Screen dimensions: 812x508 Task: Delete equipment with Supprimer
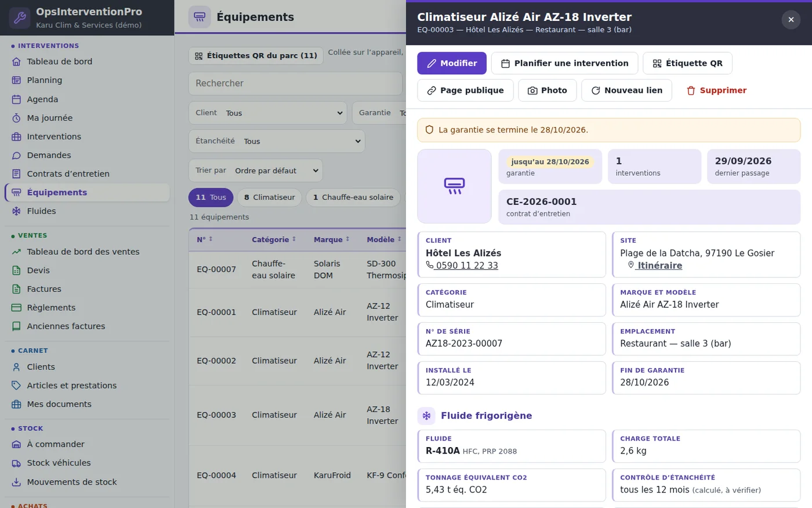716,91
